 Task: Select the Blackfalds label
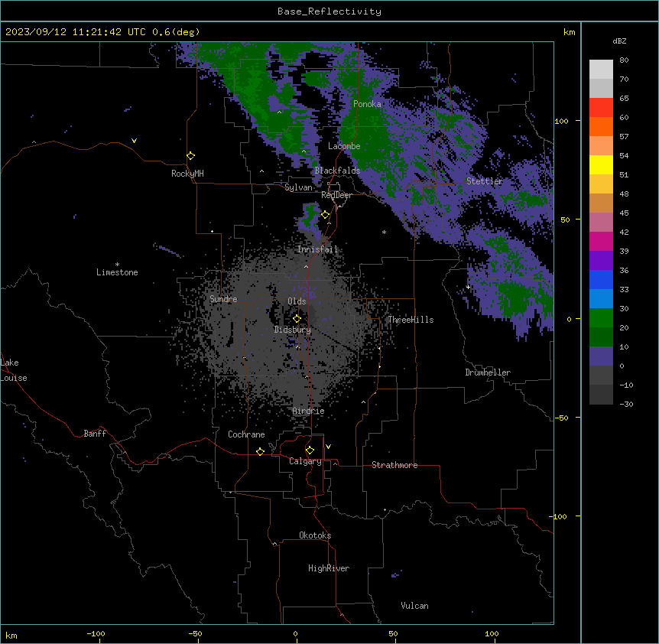337,171
